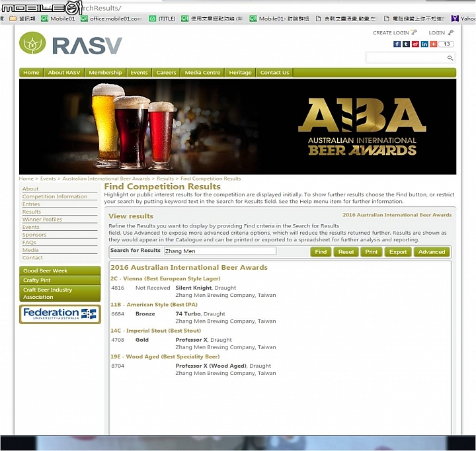
Task: Open Competition Information in sidebar
Action: click(x=55, y=196)
